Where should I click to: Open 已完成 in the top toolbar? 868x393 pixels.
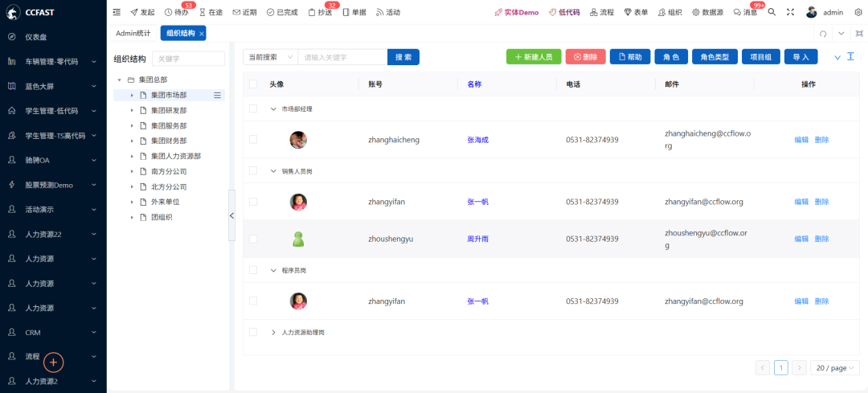coord(282,12)
